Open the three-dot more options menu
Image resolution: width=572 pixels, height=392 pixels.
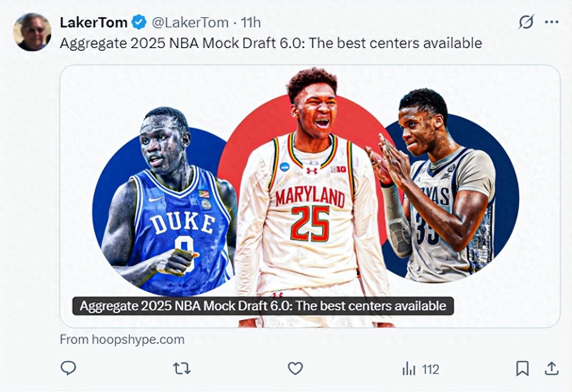551,22
